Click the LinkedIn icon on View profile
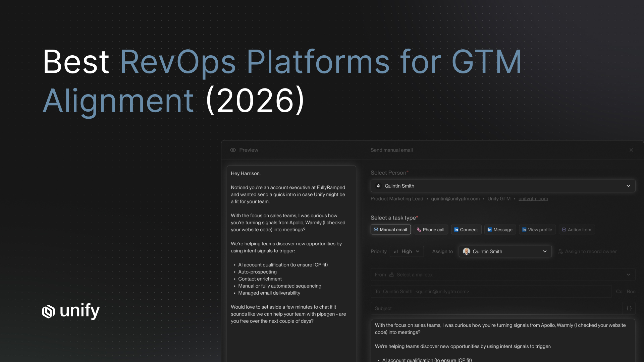 (524, 230)
